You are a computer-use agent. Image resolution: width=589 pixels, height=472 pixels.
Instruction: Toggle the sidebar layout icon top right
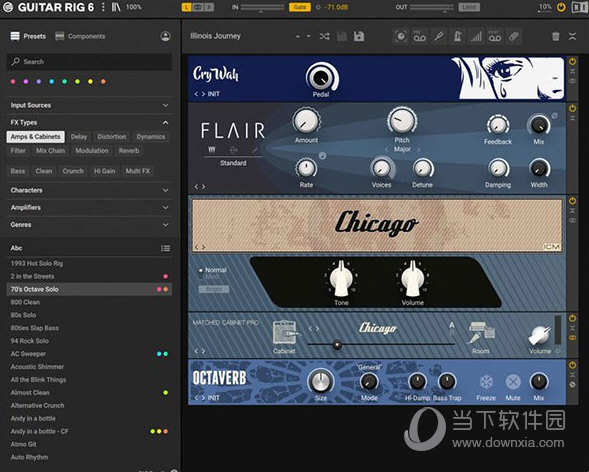579,7
